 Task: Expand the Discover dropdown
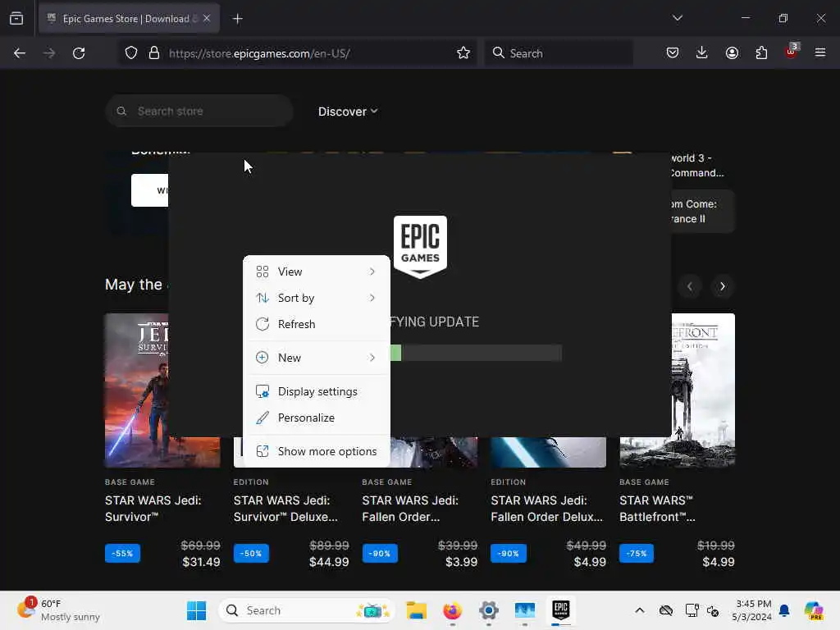pos(348,112)
